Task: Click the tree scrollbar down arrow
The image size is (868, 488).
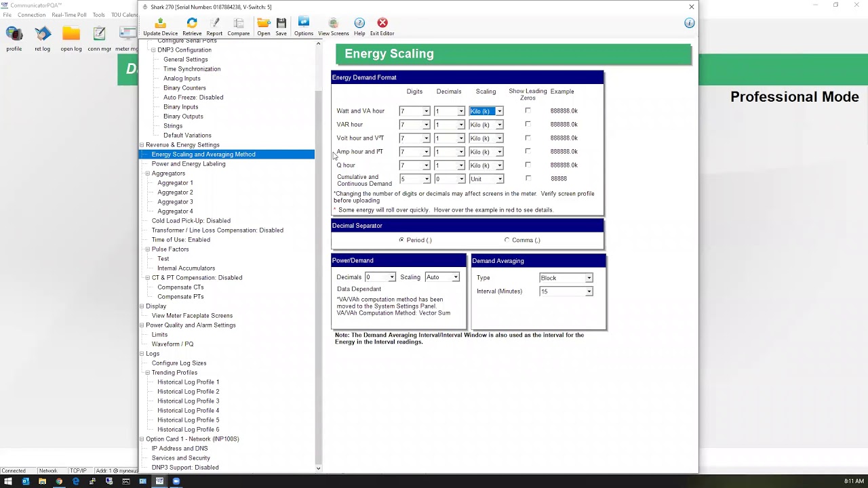Action: [318, 468]
